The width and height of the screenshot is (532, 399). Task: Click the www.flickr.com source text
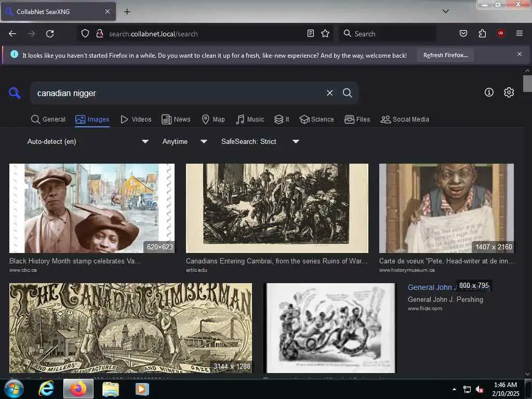425,309
